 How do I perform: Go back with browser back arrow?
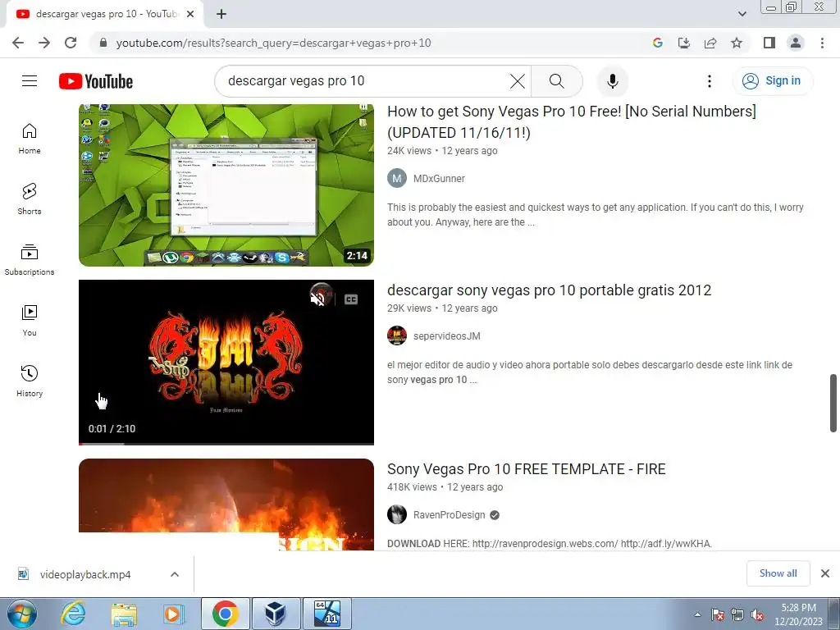(x=18, y=43)
